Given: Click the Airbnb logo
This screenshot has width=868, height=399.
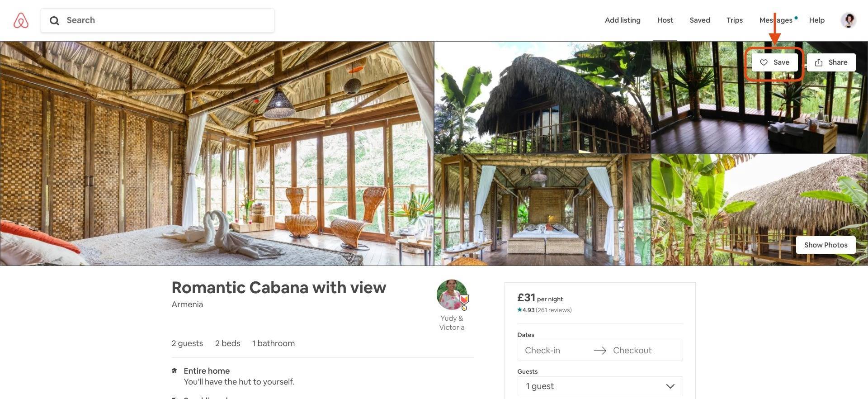Looking at the screenshot, I should tap(20, 20).
